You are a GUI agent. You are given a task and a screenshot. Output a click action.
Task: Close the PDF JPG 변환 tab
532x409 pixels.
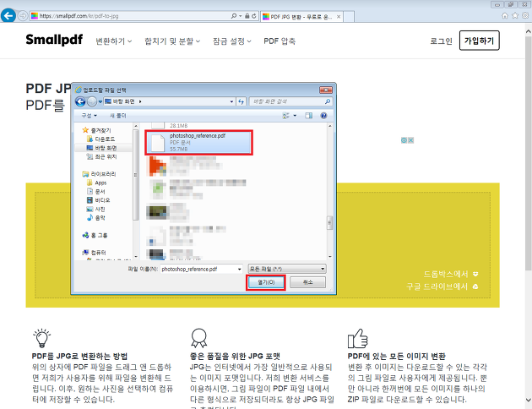pyautogui.click(x=339, y=16)
